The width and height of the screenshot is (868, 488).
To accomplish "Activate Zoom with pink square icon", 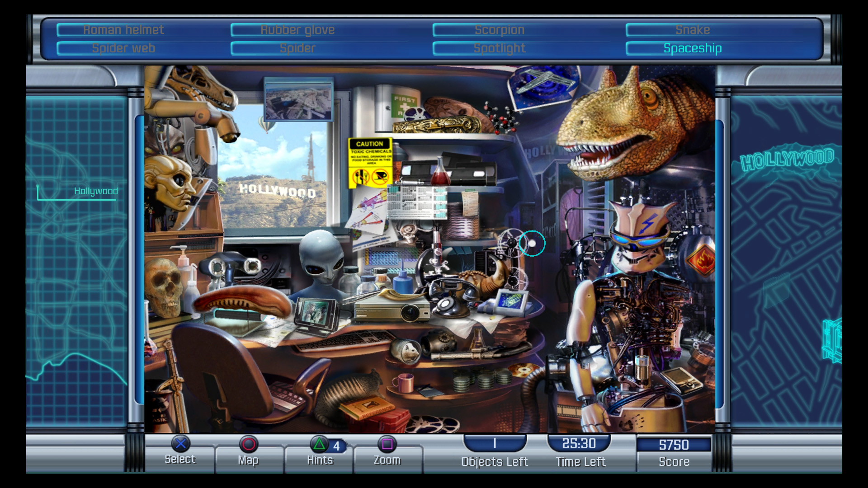I will tap(387, 445).
